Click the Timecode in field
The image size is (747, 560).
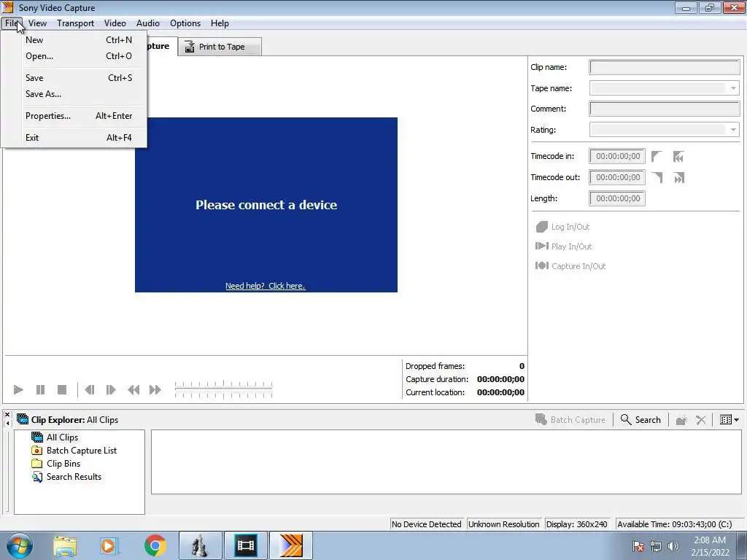coord(617,156)
